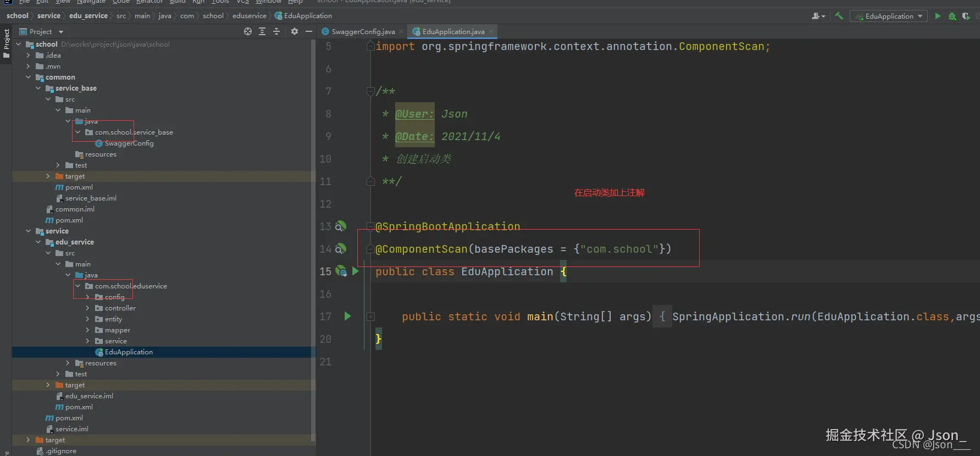Click the locate opened file crosshair icon
Screen dimensions: 980x456
pyautogui.click(x=248, y=31)
